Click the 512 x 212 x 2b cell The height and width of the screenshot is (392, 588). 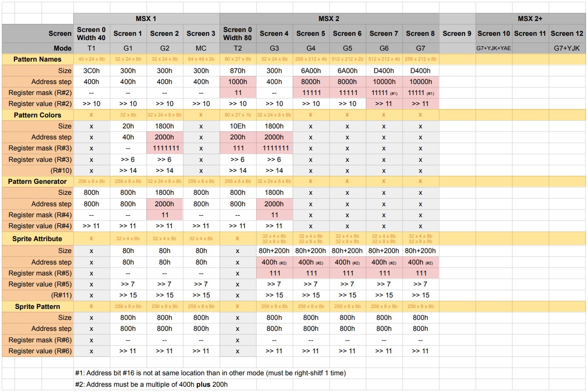pos(347,59)
